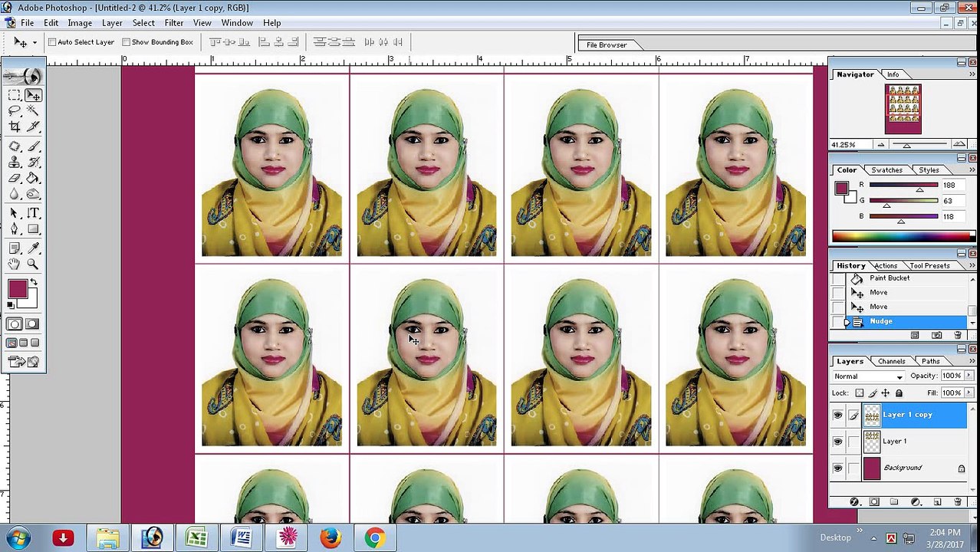
Task: Select the Move tool in toolbox
Action: [x=33, y=95]
